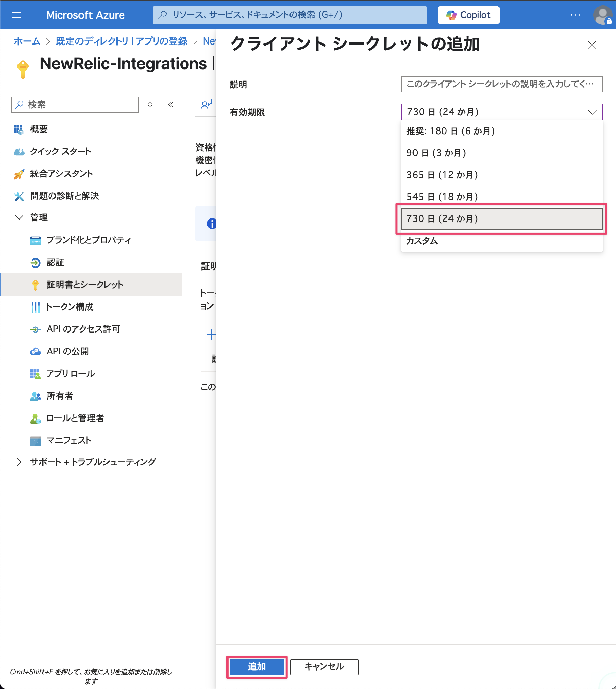Click the 追加 button
616x689 pixels.
256,666
